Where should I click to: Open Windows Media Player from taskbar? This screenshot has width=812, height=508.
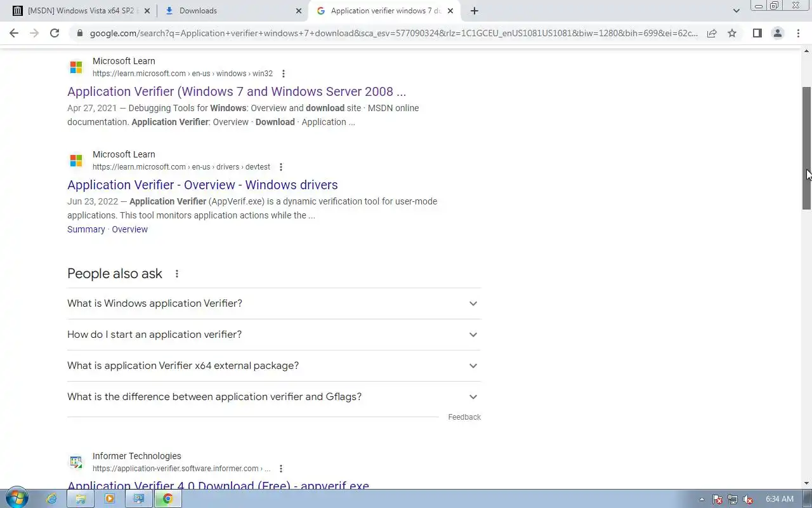tap(110, 499)
